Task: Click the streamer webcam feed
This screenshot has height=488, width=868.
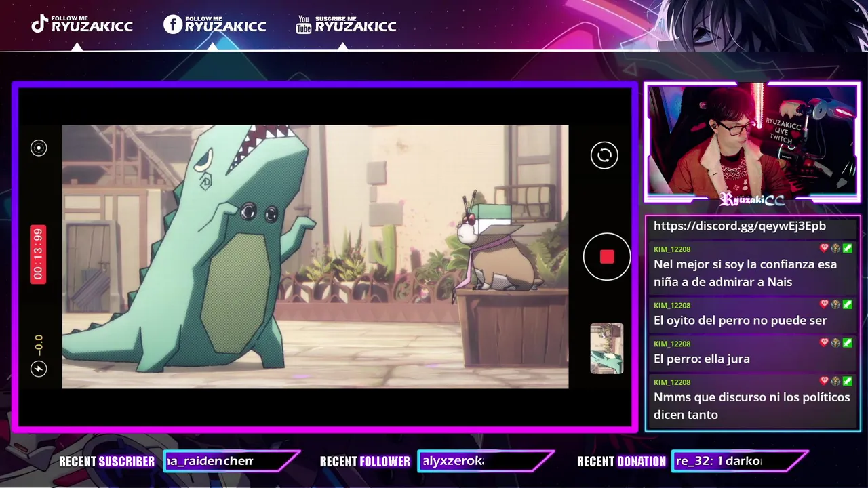Action: [x=752, y=141]
